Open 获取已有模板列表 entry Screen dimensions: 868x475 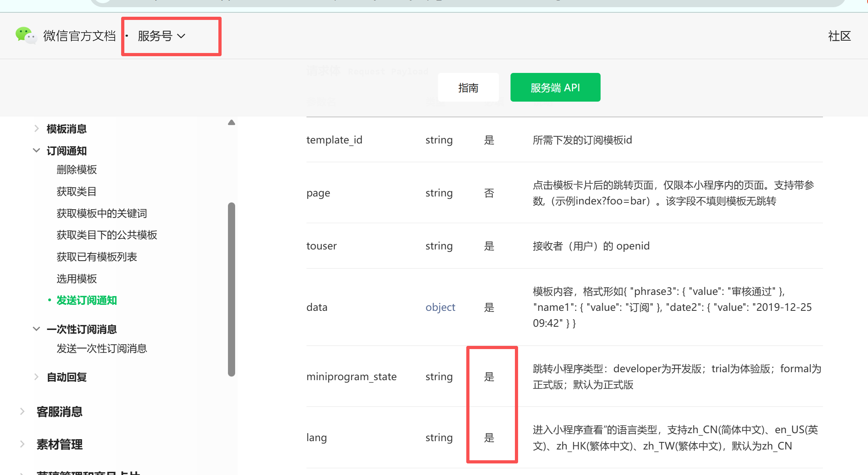click(96, 257)
